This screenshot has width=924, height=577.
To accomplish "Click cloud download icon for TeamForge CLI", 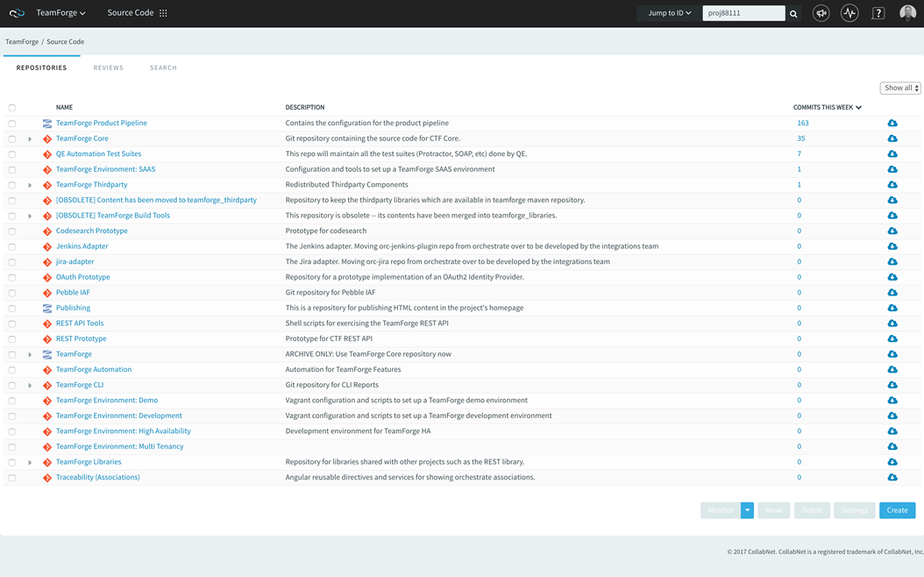I will click(x=892, y=385).
